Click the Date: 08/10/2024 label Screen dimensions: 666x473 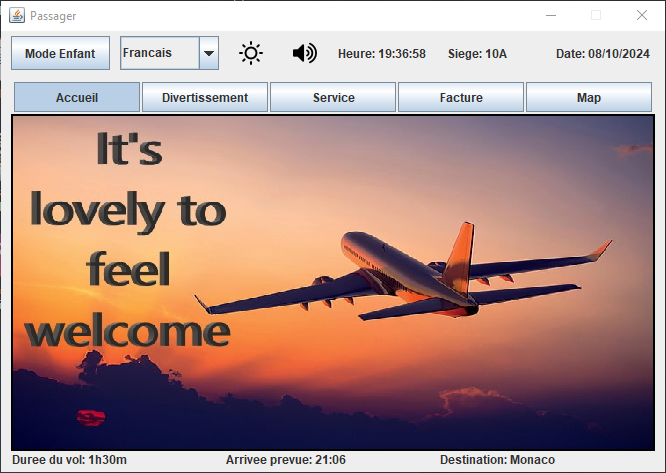(x=603, y=54)
